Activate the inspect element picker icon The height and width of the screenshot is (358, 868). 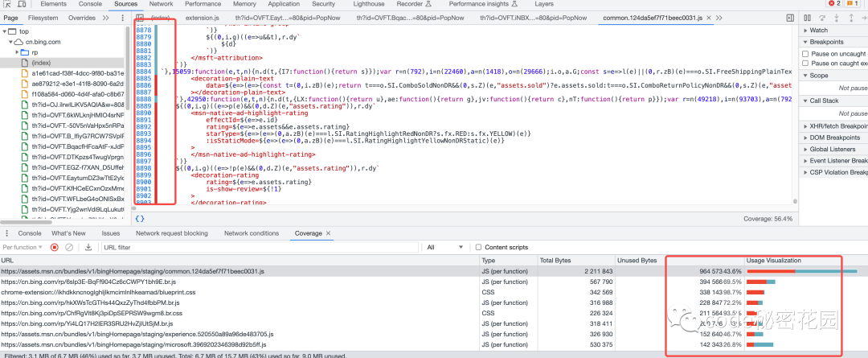point(8,4)
